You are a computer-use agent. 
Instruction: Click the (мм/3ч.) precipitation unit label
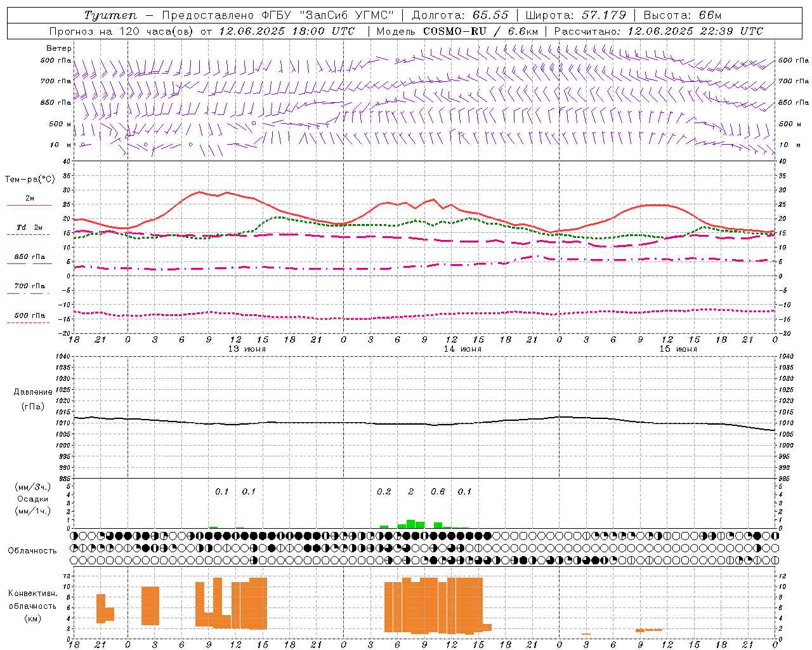point(33,487)
